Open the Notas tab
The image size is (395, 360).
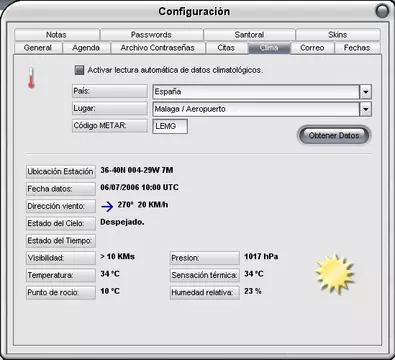[x=57, y=35]
